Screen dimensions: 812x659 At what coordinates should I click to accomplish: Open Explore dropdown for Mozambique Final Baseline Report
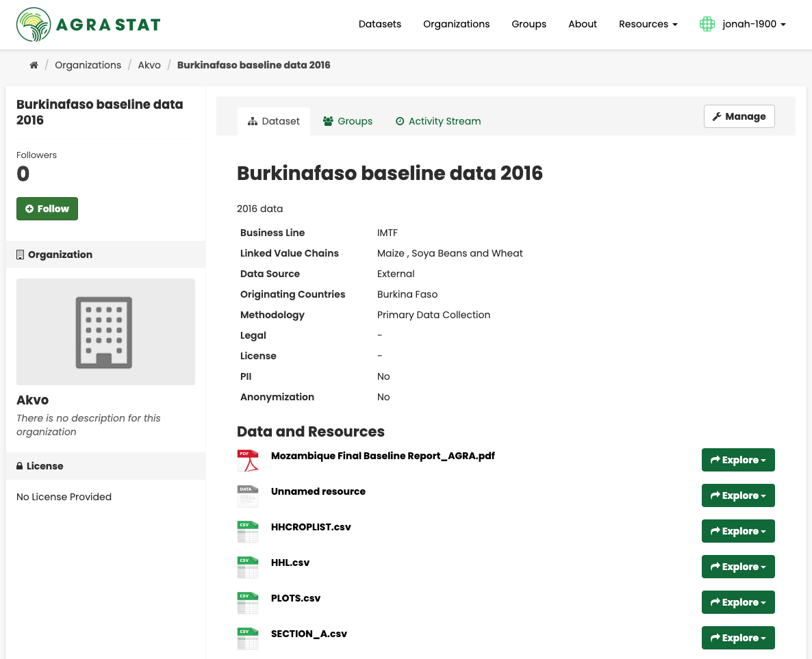point(738,461)
